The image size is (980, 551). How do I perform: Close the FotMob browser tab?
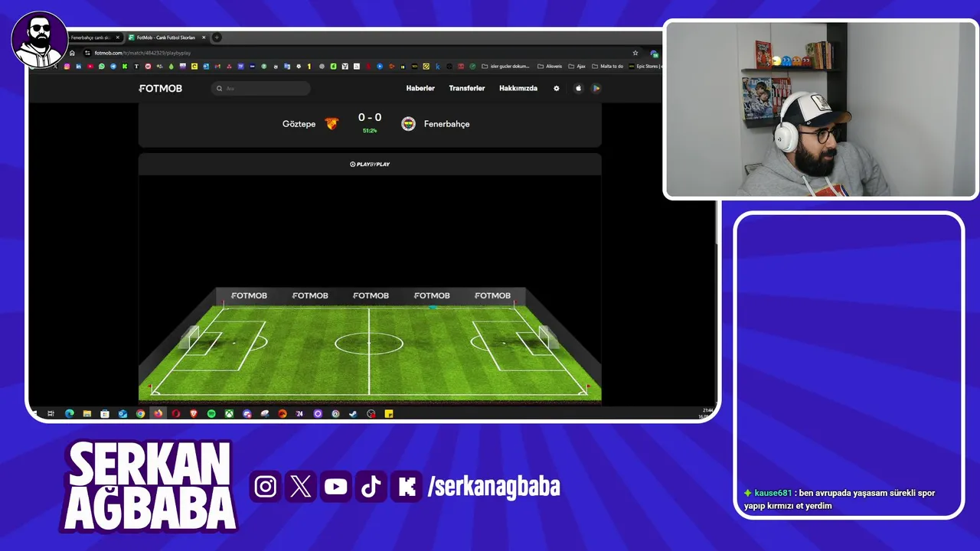204,37
